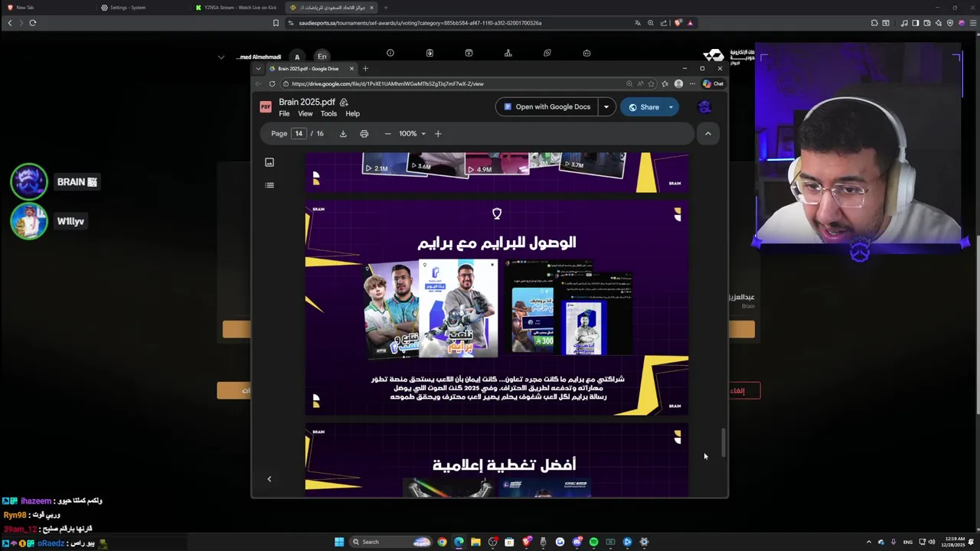Screen dimensions: 980x551
Task: Show hidden system tray icons
Action: point(868,542)
